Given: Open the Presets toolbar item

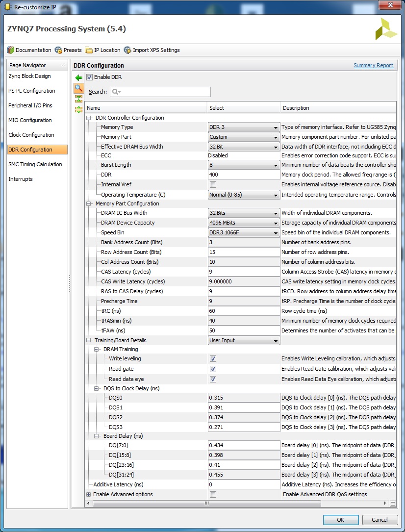Looking at the screenshot, I should [68, 50].
